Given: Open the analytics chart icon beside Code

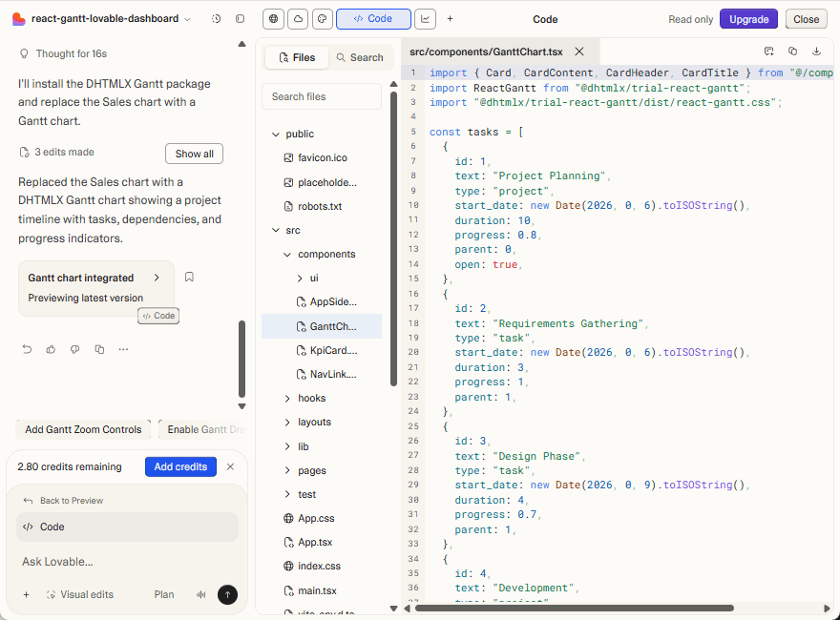Looking at the screenshot, I should coord(425,19).
